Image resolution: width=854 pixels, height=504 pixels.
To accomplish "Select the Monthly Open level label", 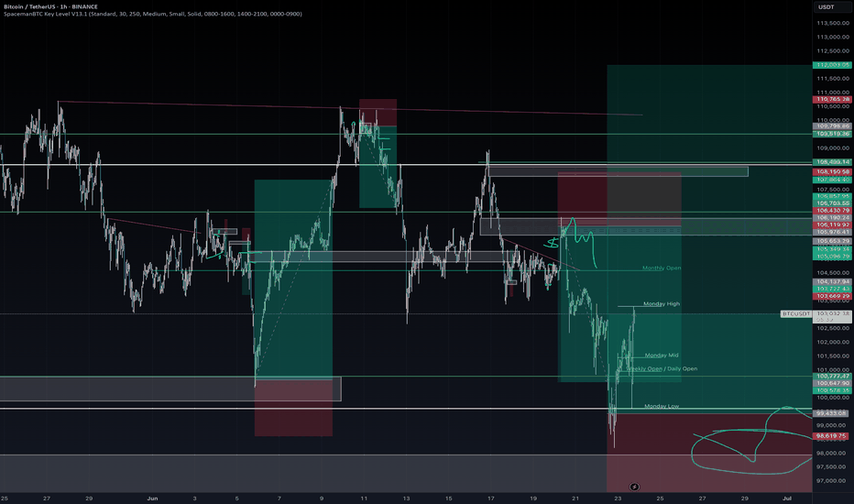I will coord(662,268).
